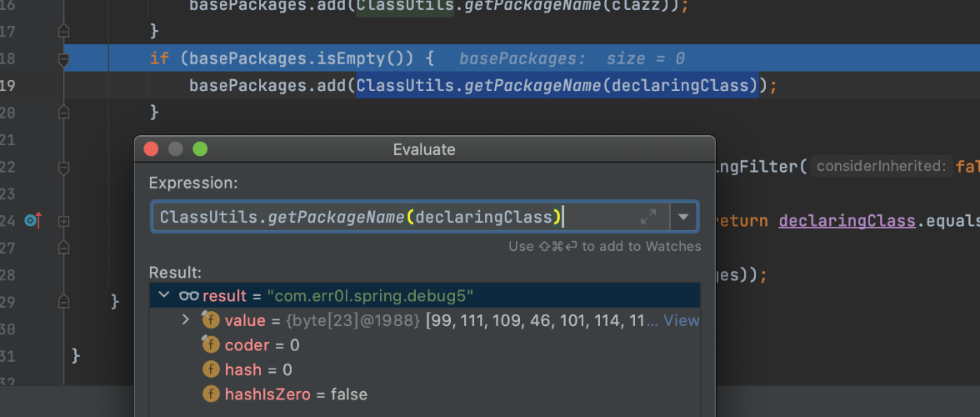The width and height of the screenshot is (980, 417).
Task: Click the considerInherited parameter hint
Action: pos(881,167)
